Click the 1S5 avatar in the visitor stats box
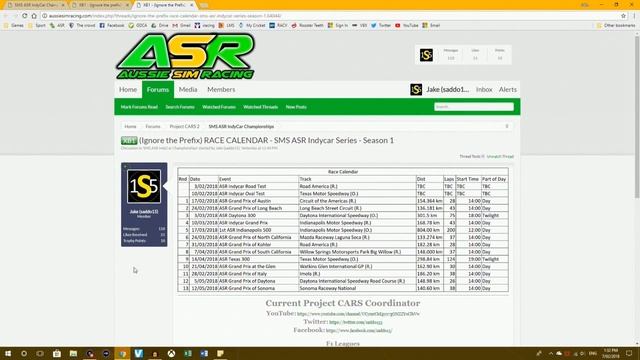The width and height of the screenshot is (640, 360). 426,55
